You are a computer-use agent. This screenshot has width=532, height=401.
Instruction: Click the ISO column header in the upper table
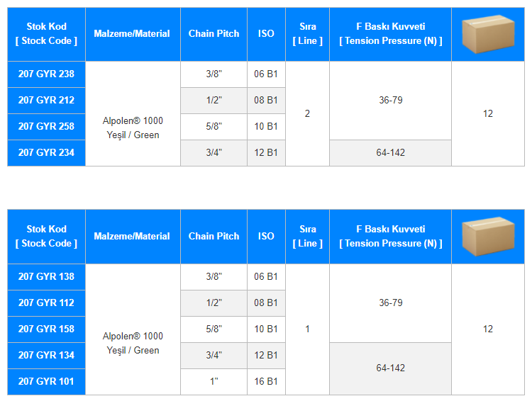pyautogui.click(x=266, y=34)
